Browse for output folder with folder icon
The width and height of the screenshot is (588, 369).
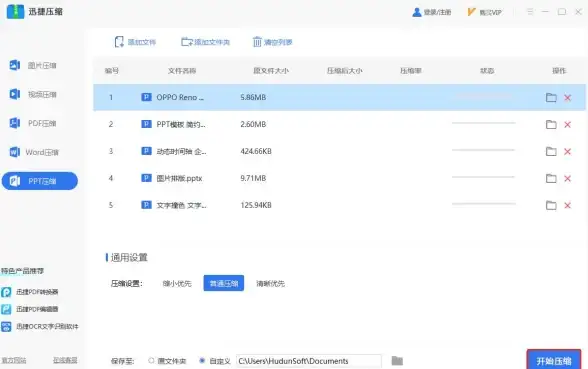(x=397, y=361)
